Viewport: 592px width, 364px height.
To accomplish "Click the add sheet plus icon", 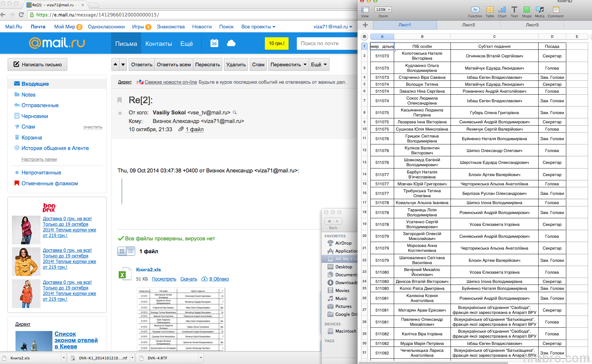I will 365,25.
